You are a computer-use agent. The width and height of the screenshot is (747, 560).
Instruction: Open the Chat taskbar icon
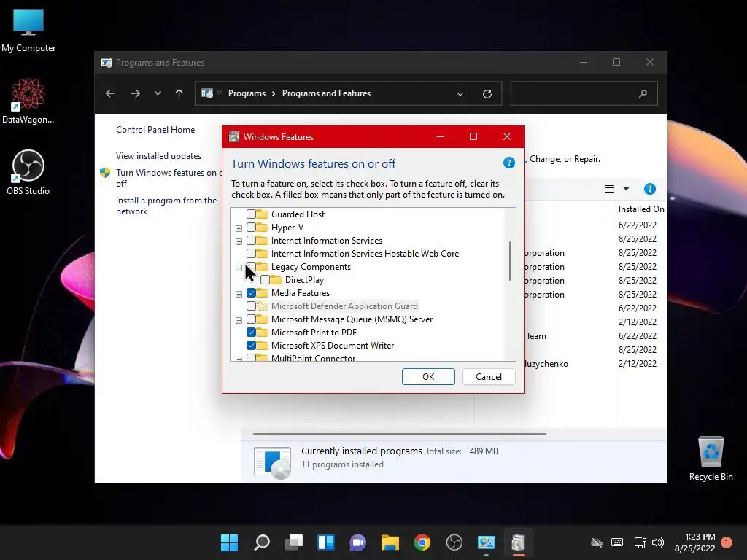coord(357,542)
